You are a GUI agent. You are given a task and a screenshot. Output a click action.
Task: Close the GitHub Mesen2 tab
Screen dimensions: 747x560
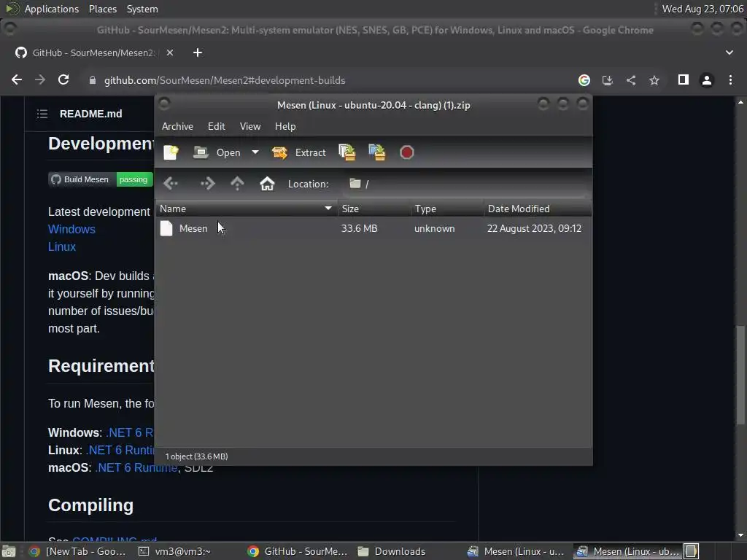[x=169, y=52]
